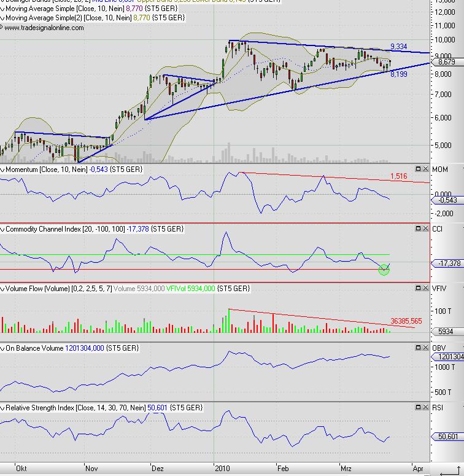Click the 8,679 last price tag
The width and height of the screenshot is (464, 476).
(x=447, y=62)
